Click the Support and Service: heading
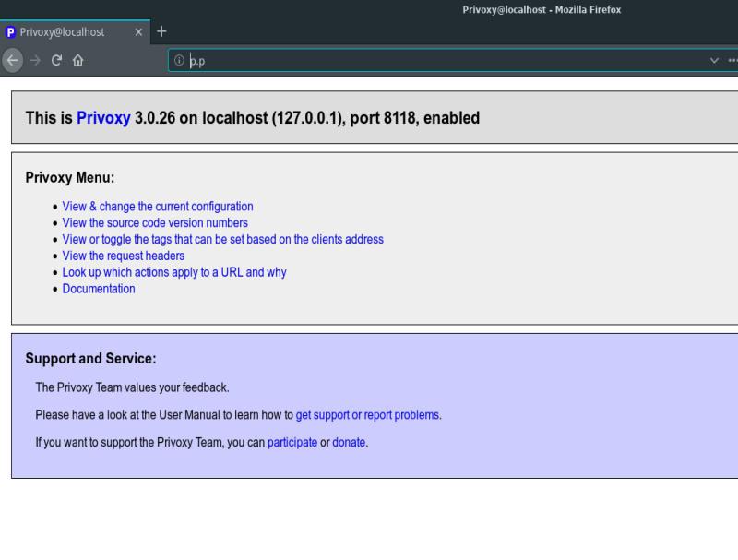The image size is (738, 560). [x=90, y=359]
